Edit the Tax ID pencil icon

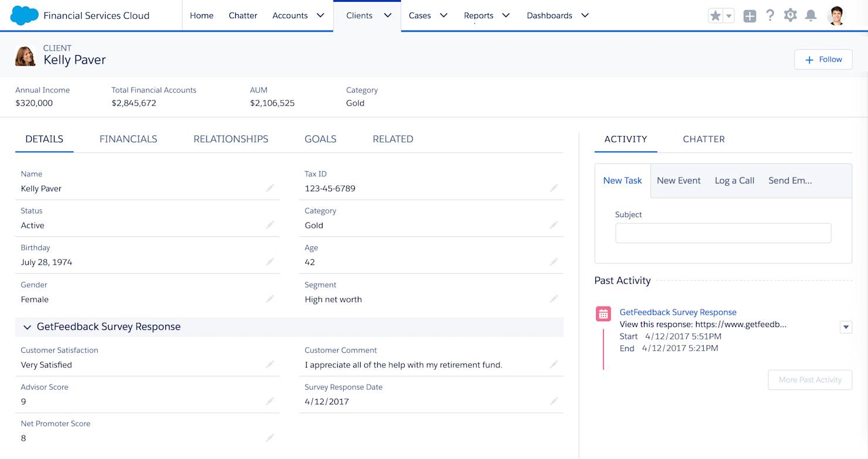pyautogui.click(x=554, y=188)
